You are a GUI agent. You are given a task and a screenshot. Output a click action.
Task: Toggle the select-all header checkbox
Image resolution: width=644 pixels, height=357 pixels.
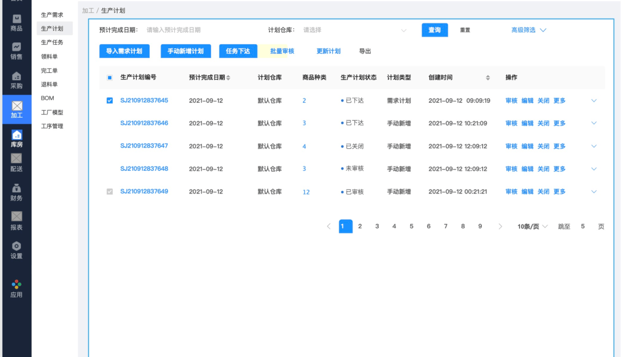110,77
